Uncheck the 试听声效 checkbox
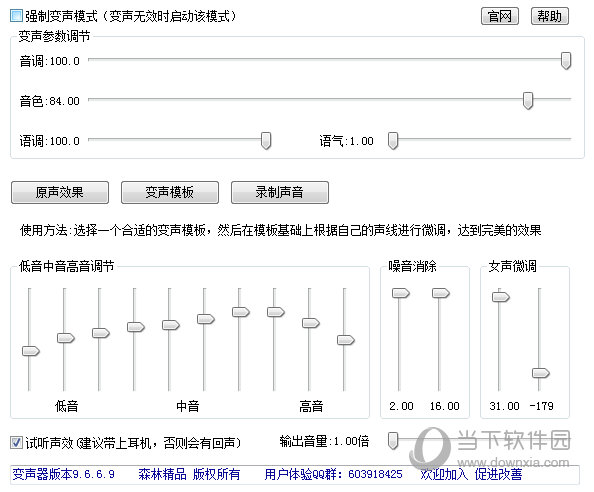The height and width of the screenshot is (492, 594). click(x=16, y=442)
